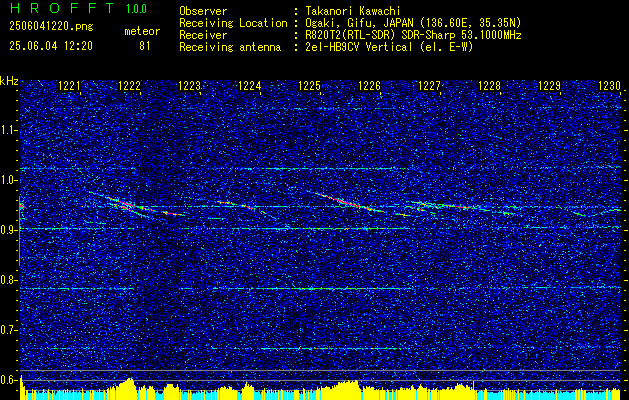This screenshot has width=629, height=400.
Task: Click the 0.6 frequency axis label
Action: (8, 380)
